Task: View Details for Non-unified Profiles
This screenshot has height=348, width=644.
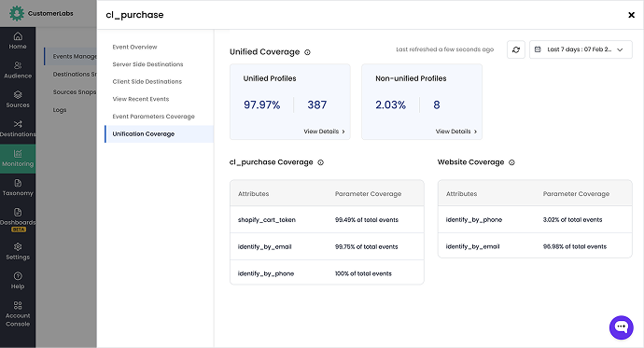Action: (x=455, y=132)
